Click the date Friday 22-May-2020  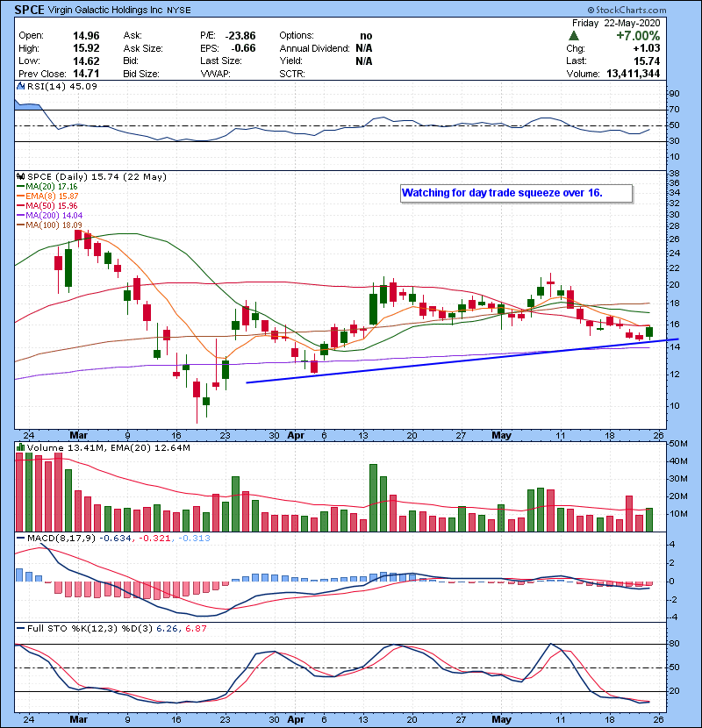click(x=616, y=23)
